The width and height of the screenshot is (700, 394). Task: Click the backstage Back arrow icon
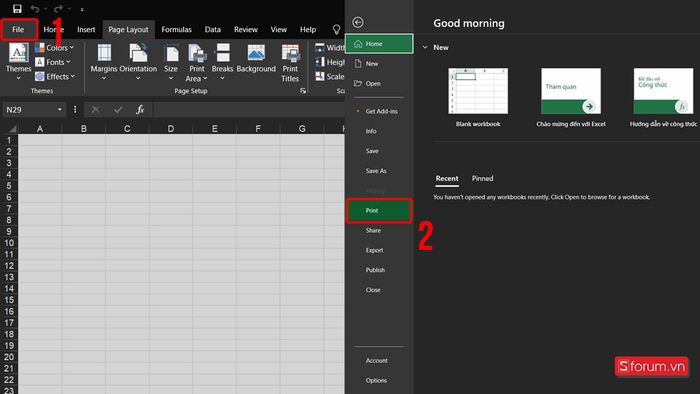click(x=358, y=22)
